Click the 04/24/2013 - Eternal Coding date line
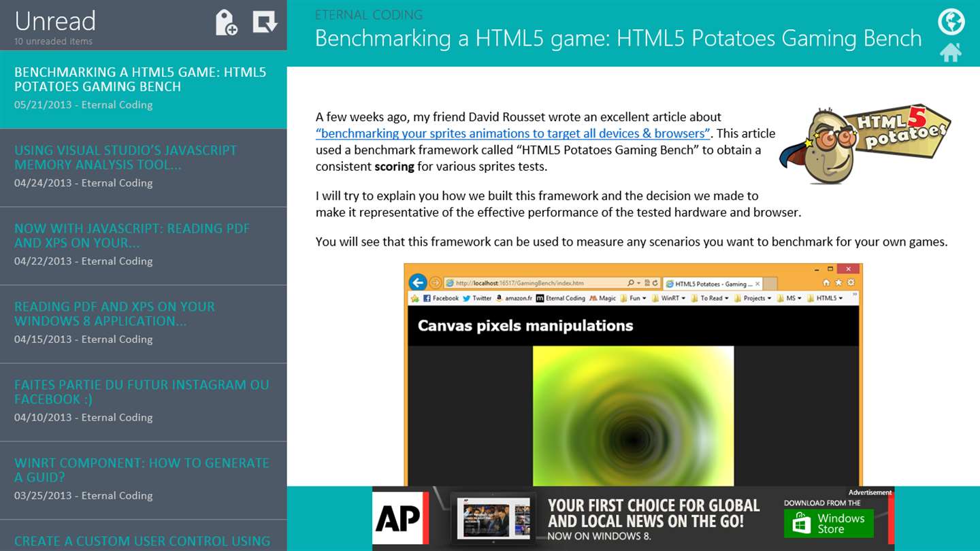980x551 pixels. 83,183
